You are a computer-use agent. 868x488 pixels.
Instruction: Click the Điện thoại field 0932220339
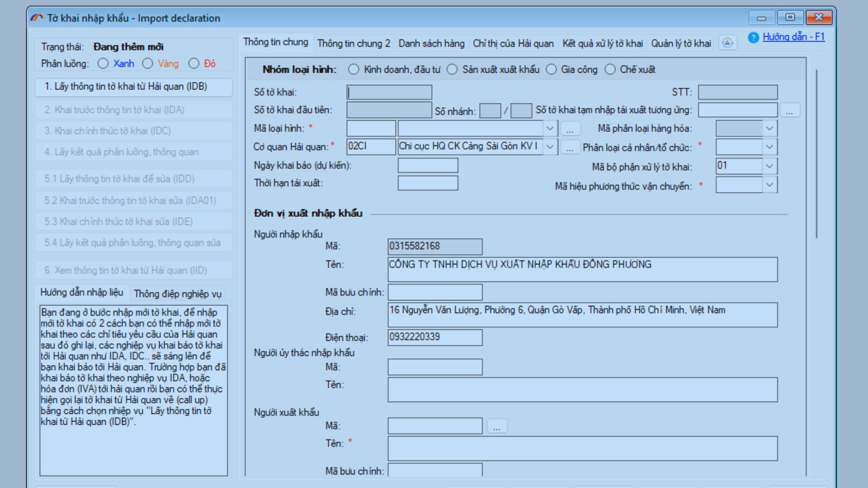[x=435, y=337]
